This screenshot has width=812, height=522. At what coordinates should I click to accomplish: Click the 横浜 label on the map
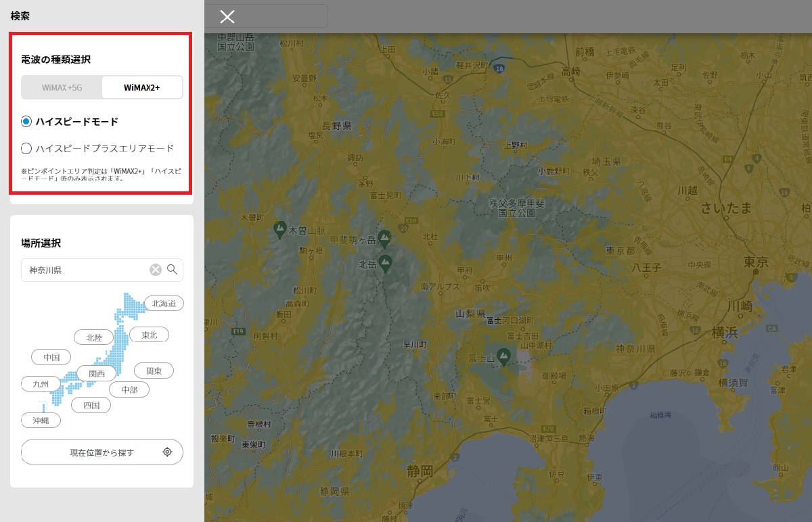click(x=725, y=333)
